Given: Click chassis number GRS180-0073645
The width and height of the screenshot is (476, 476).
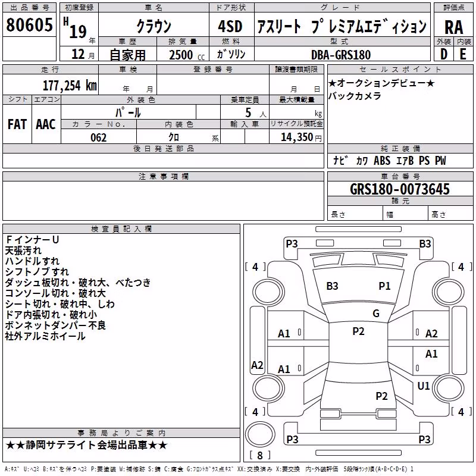Looking at the screenshot, I should click(x=400, y=189).
